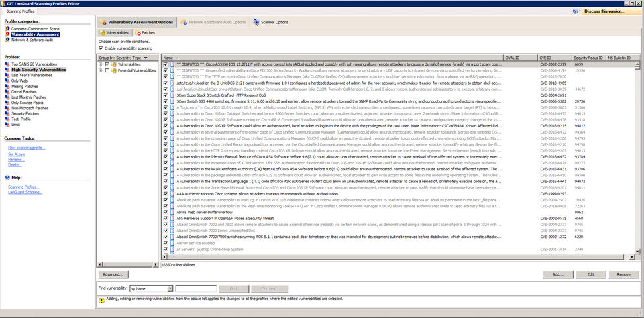Sort by the CVE ID column header
The width and height of the screenshot is (644, 318).
point(555,58)
